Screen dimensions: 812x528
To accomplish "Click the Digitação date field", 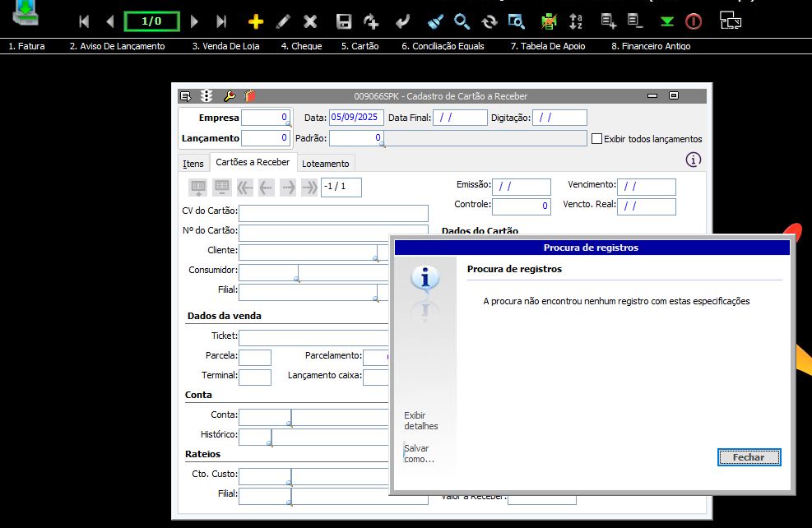I will pyautogui.click(x=559, y=118).
